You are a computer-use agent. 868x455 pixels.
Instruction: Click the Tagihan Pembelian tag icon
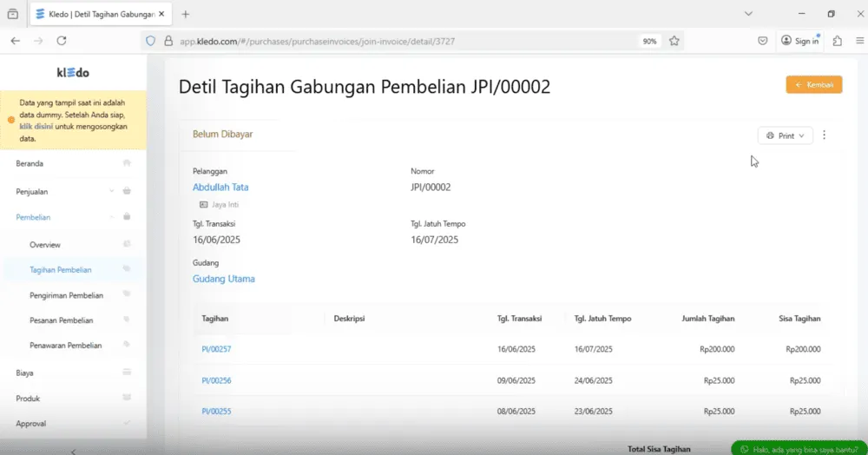[x=127, y=269]
